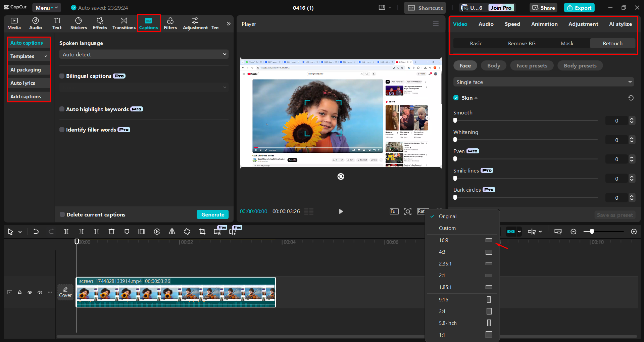Click the Undo icon
This screenshot has height=342, width=644.
coord(36,232)
